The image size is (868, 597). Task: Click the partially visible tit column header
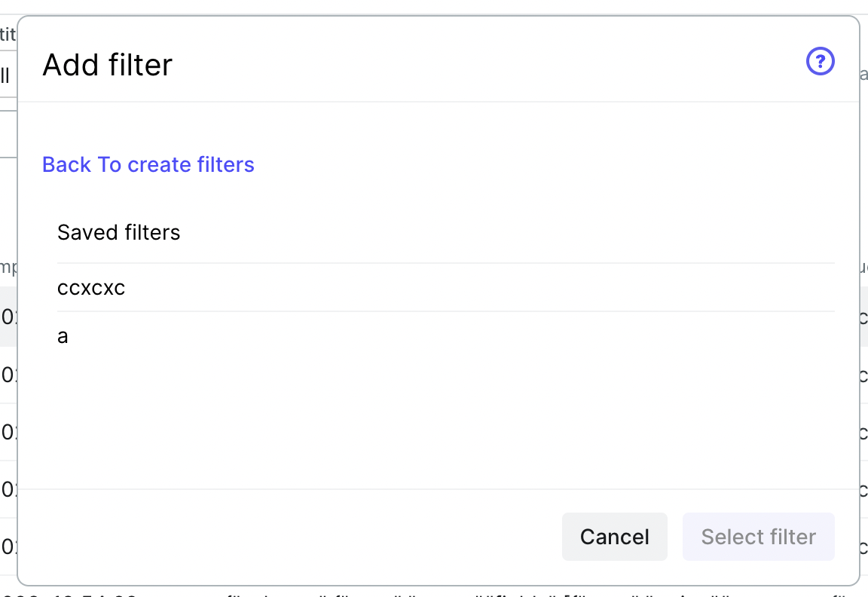tap(7, 35)
